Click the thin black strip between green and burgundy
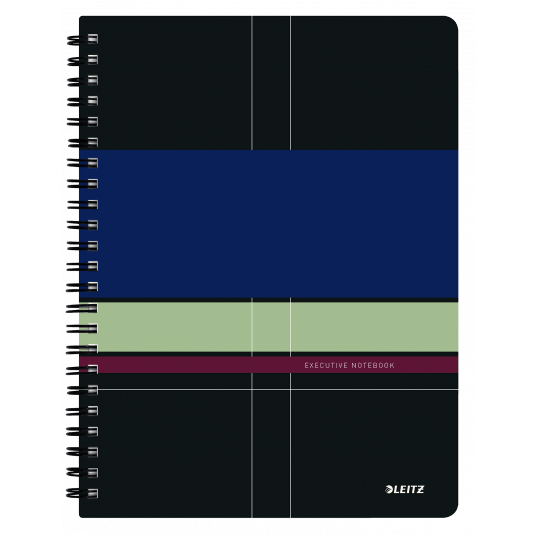This screenshot has width=536, height=536. click(x=269, y=354)
